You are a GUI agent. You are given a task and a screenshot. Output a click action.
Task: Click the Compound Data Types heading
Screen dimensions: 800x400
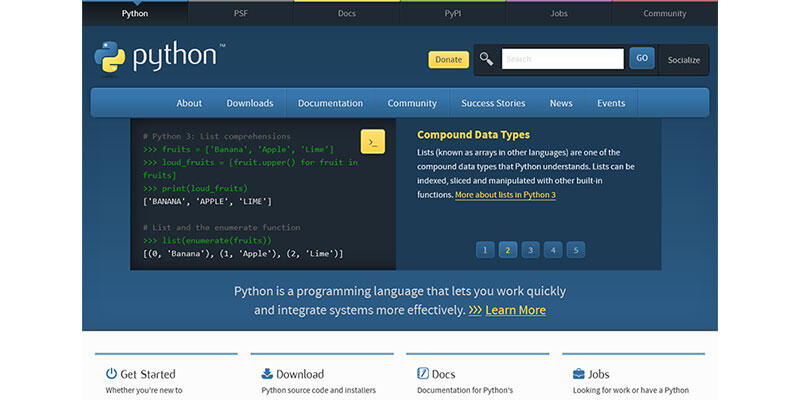tap(473, 135)
